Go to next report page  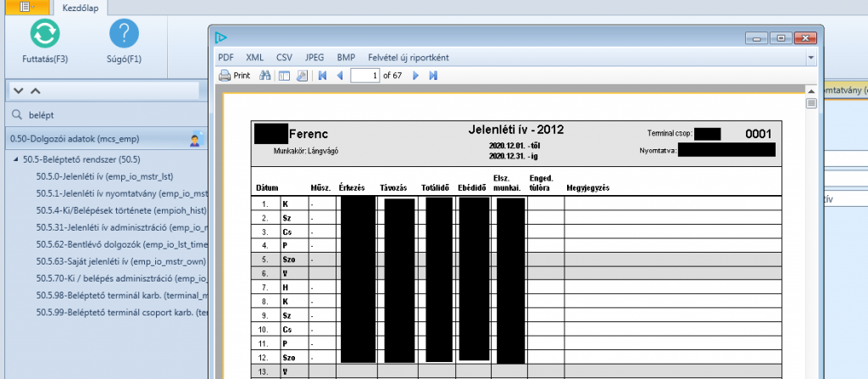[415, 75]
